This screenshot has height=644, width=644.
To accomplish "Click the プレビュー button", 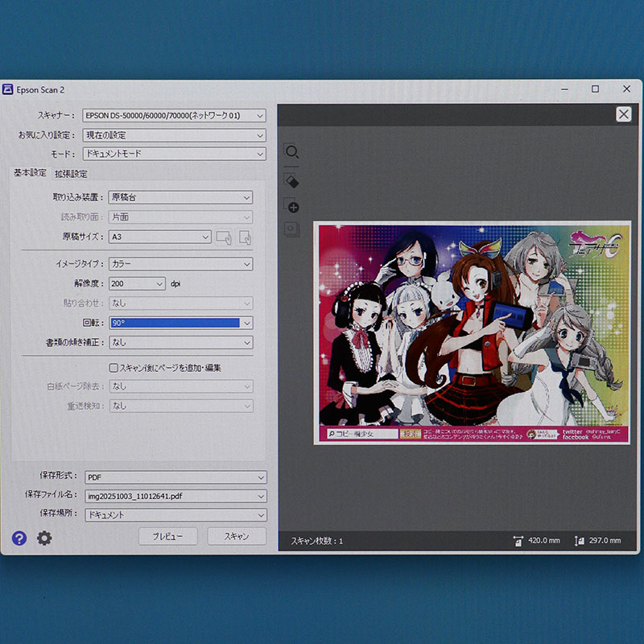I will click(x=167, y=536).
